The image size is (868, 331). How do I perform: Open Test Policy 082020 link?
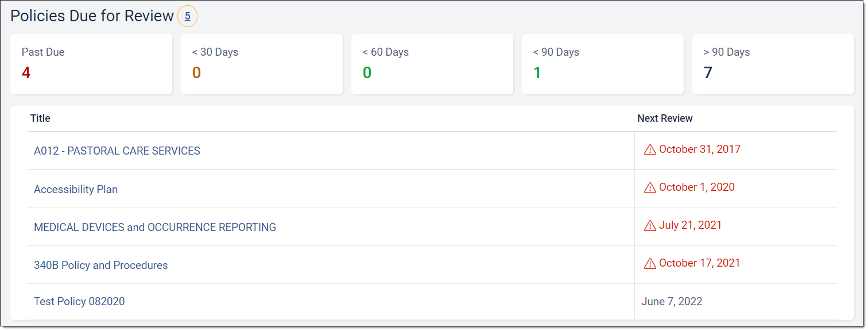coord(79,301)
